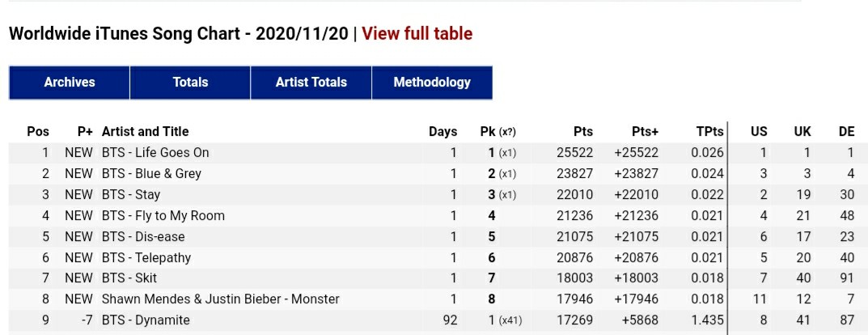Select Shawn Mendes & Justin Bieber - Monster
868x335 pixels.
pyautogui.click(x=220, y=299)
